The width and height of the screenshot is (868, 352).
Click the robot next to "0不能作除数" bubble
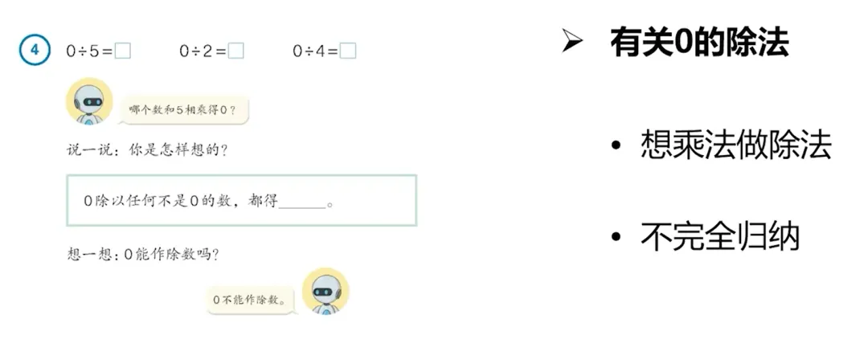pos(325,292)
